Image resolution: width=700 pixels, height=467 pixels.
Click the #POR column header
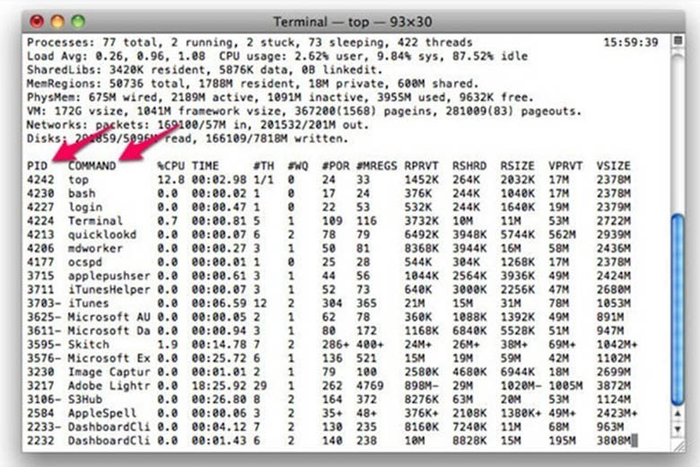click(336, 166)
